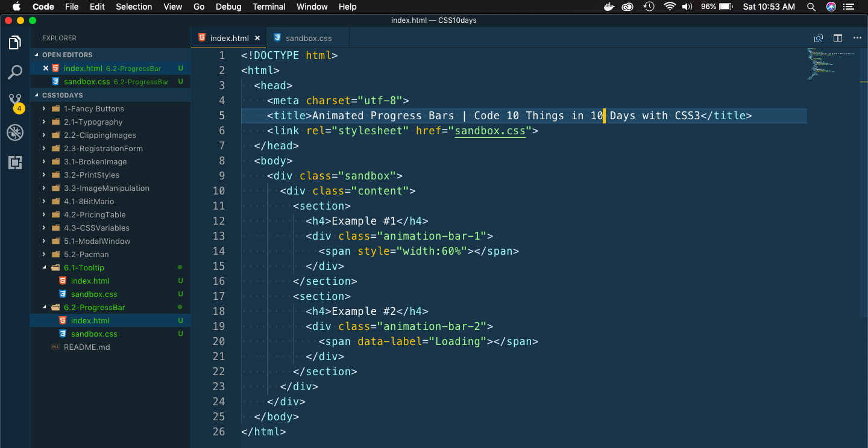Collapse the CSS10DAYS section header

pos(110,95)
